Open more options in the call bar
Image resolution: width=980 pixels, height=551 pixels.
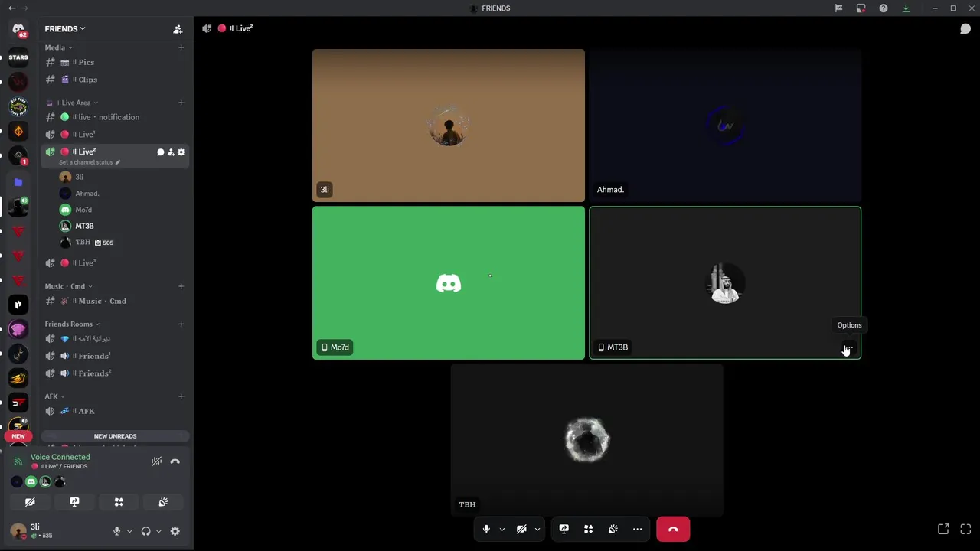coord(638,529)
